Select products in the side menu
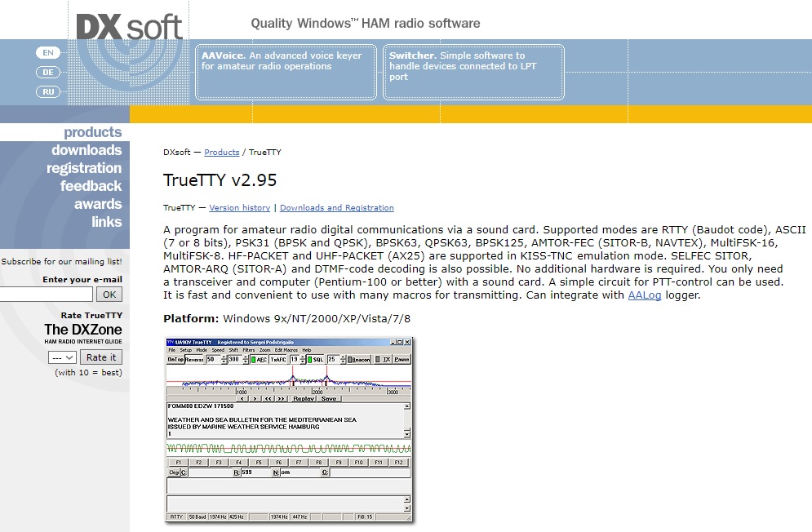The height and width of the screenshot is (532, 812). click(92, 132)
